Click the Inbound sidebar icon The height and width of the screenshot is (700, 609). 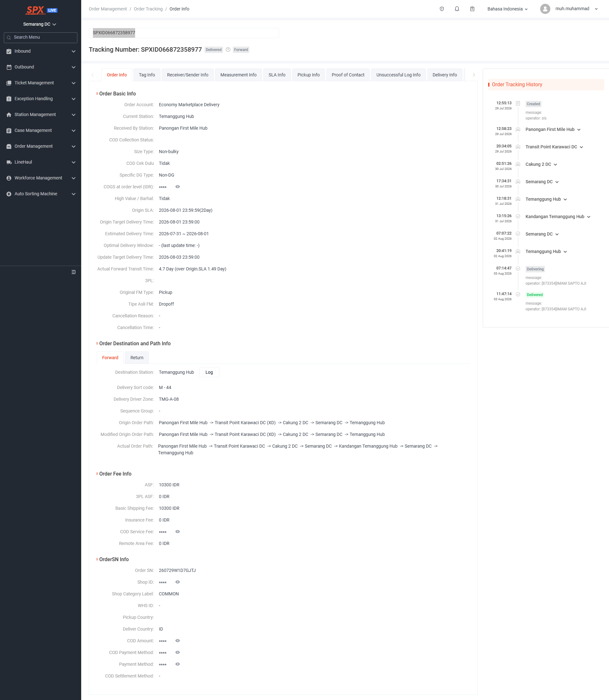(x=9, y=51)
